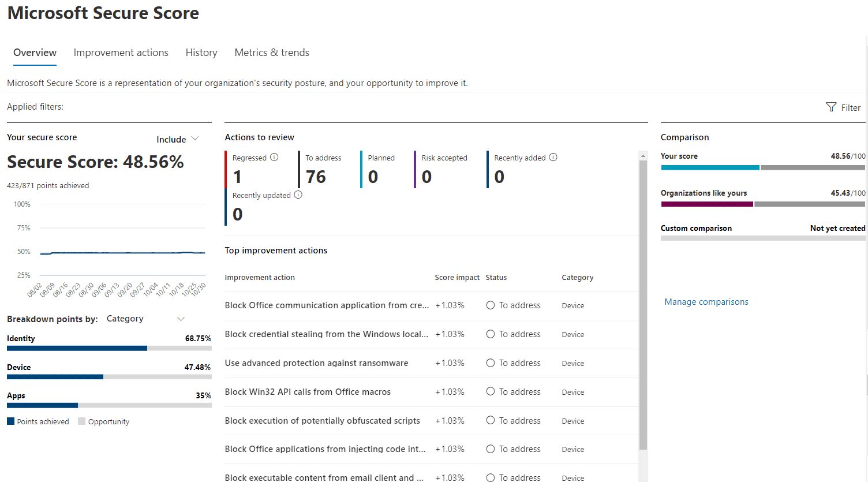Open Use advanced protection against ransomware action
This screenshot has width=868, height=482.
point(316,363)
